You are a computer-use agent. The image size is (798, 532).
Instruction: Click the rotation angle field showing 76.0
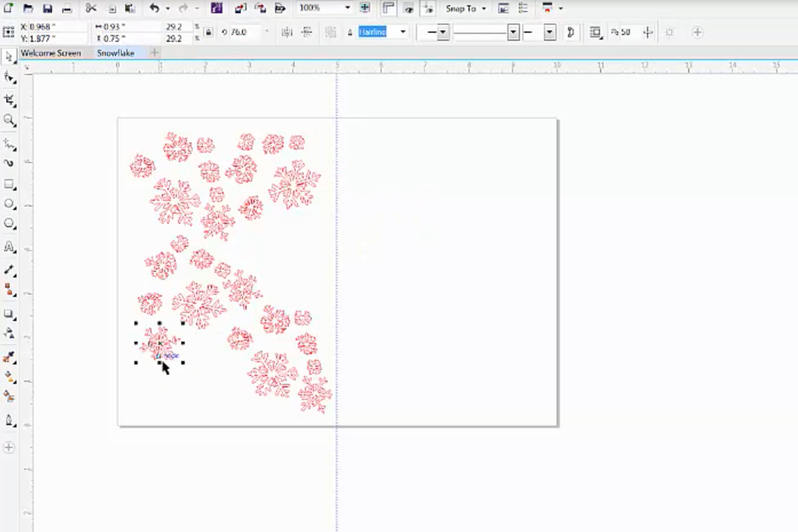click(x=245, y=32)
